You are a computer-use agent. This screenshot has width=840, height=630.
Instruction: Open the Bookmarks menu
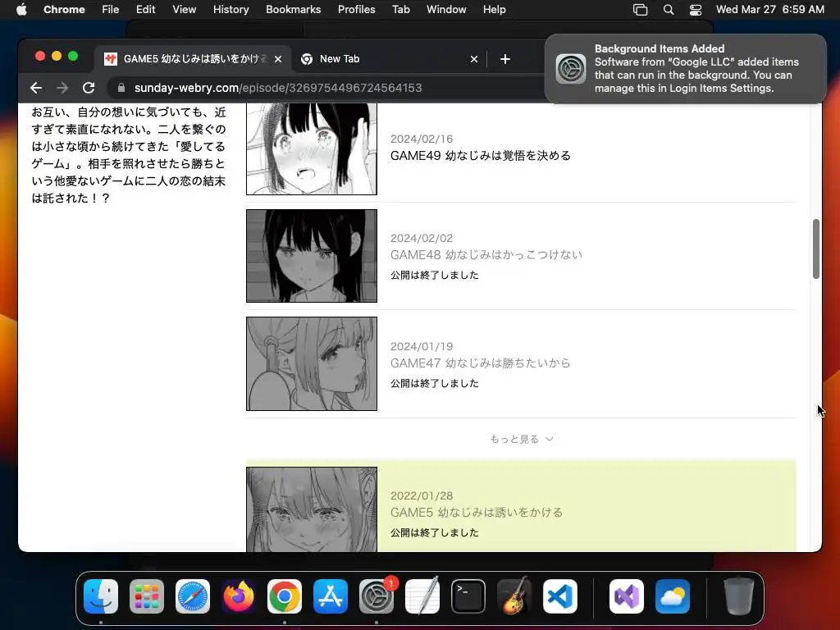(x=293, y=10)
